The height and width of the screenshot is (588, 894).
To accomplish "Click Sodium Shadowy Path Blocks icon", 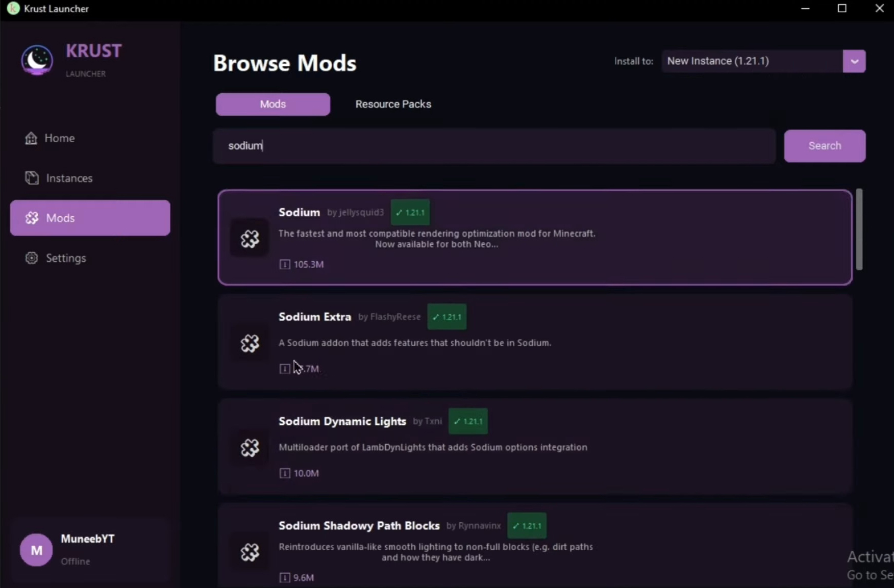I will tap(250, 552).
